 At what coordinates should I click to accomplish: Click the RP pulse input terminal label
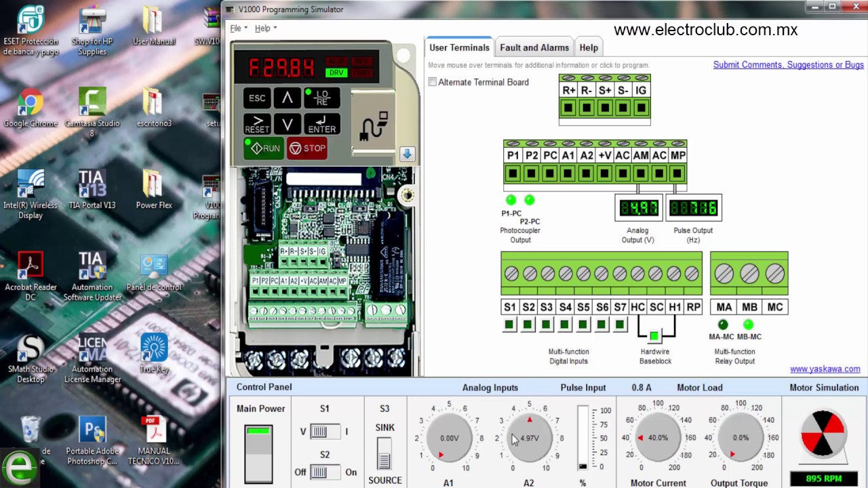[x=693, y=307]
